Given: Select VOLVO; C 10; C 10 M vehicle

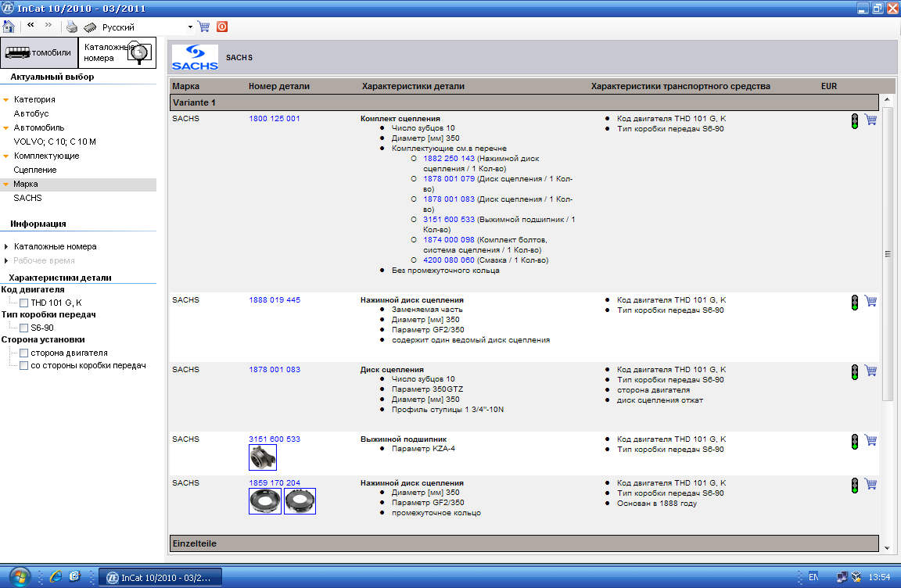Looking at the screenshot, I should point(55,142).
